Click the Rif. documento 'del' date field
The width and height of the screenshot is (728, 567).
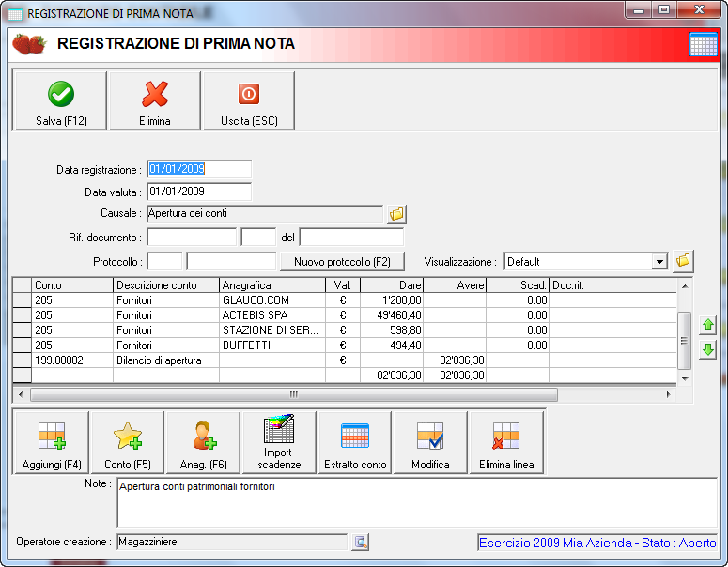351,238
